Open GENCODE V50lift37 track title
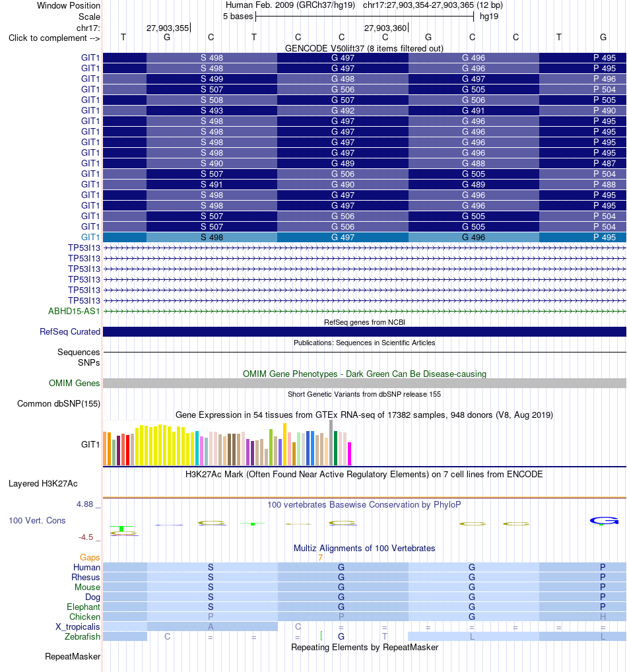 [x=364, y=48]
